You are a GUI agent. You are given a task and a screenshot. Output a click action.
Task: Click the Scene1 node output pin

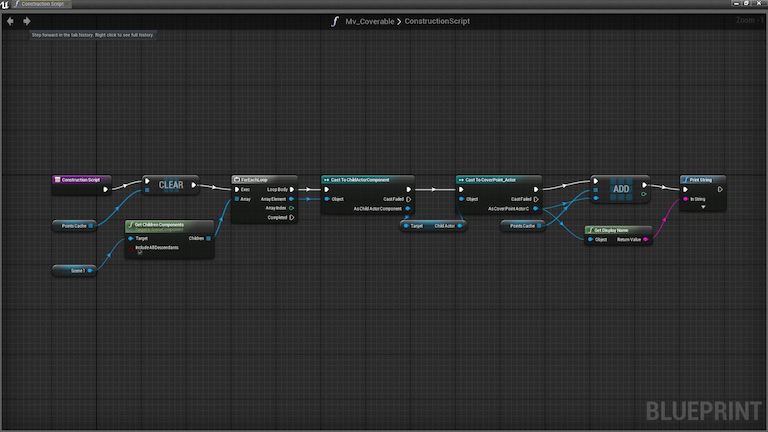(x=90, y=270)
